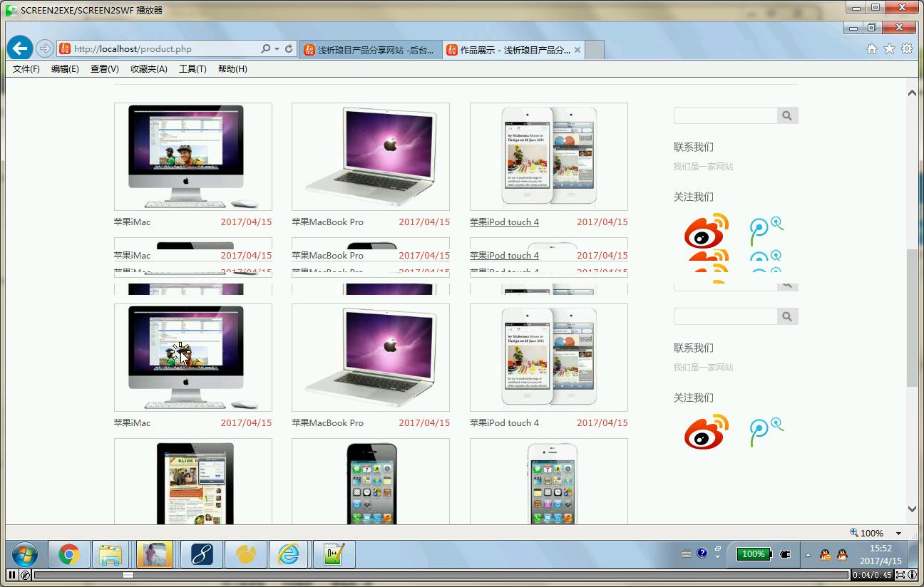This screenshot has height=587, width=924.
Task: Click the lower 苹果iMac product title
Action: click(132, 423)
